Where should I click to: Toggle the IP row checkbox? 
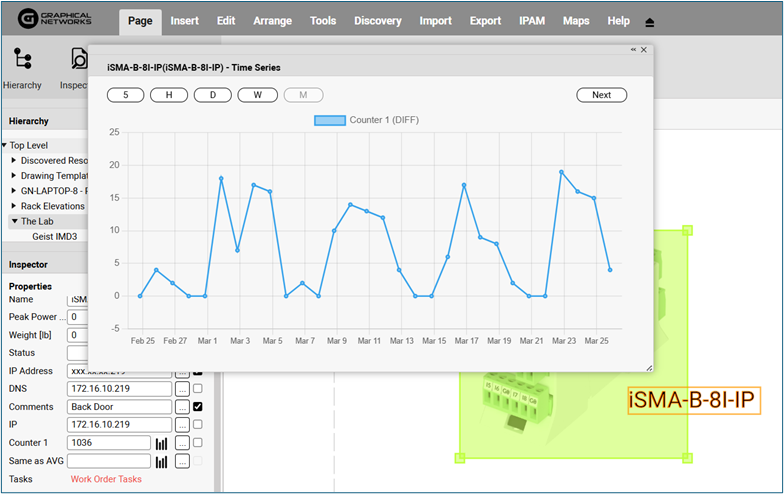point(198,424)
